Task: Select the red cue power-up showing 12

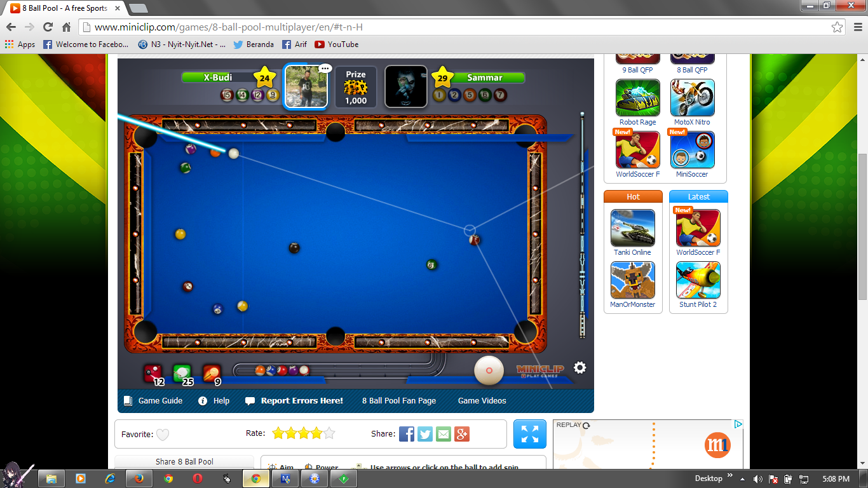Action: (x=153, y=374)
